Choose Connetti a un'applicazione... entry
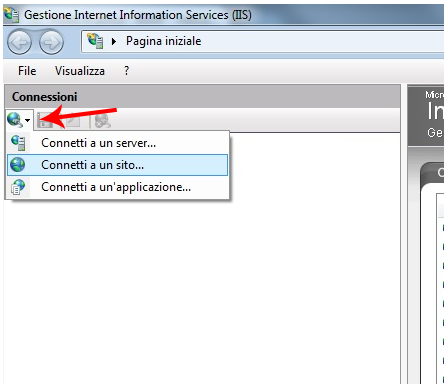 (x=118, y=187)
